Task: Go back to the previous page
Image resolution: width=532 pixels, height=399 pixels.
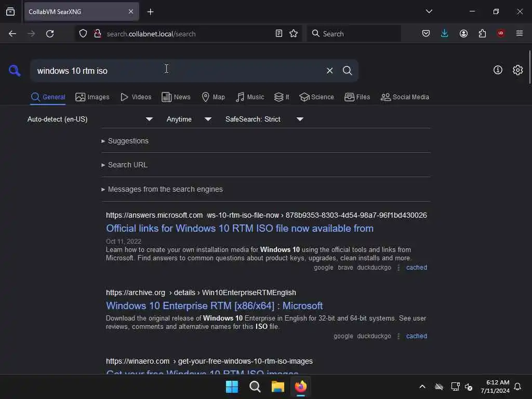Action: click(12, 34)
